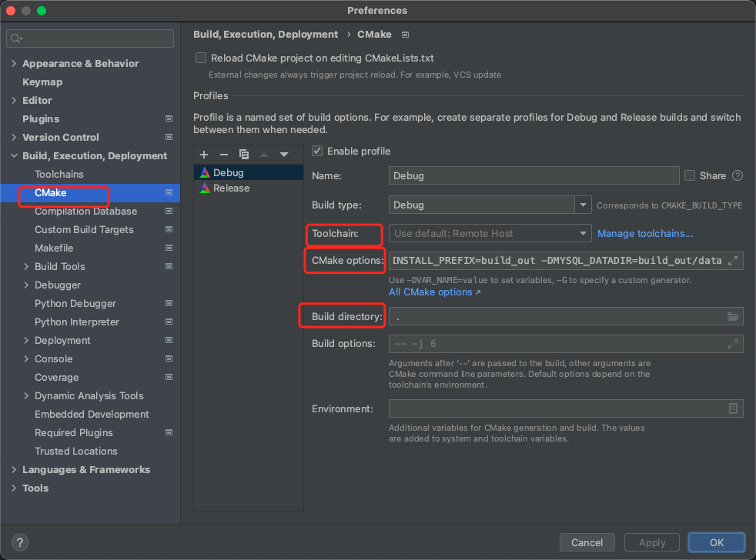Screen dimensions: 756x560
Task: Open Environment variables editor icon
Action: point(733,408)
